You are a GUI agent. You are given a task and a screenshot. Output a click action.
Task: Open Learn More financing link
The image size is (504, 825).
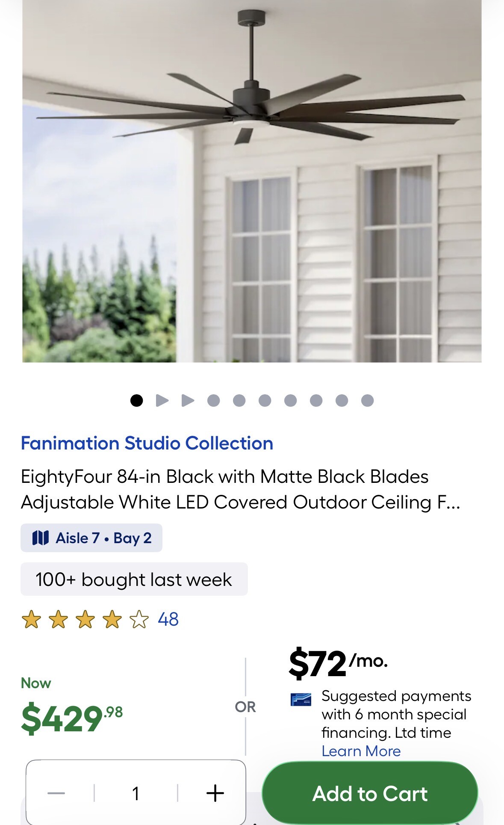click(x=361, y=751)
